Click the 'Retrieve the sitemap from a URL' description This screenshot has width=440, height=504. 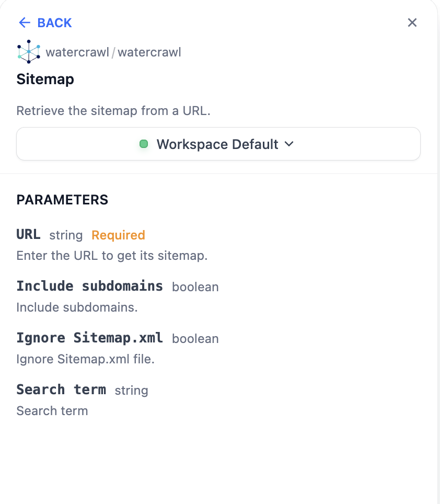(113, 111)
